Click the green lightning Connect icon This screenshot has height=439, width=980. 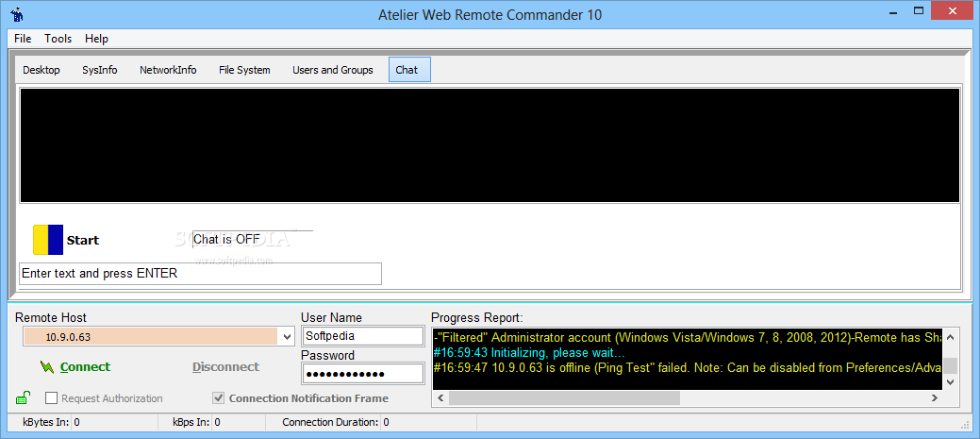(x=47, y=367)
